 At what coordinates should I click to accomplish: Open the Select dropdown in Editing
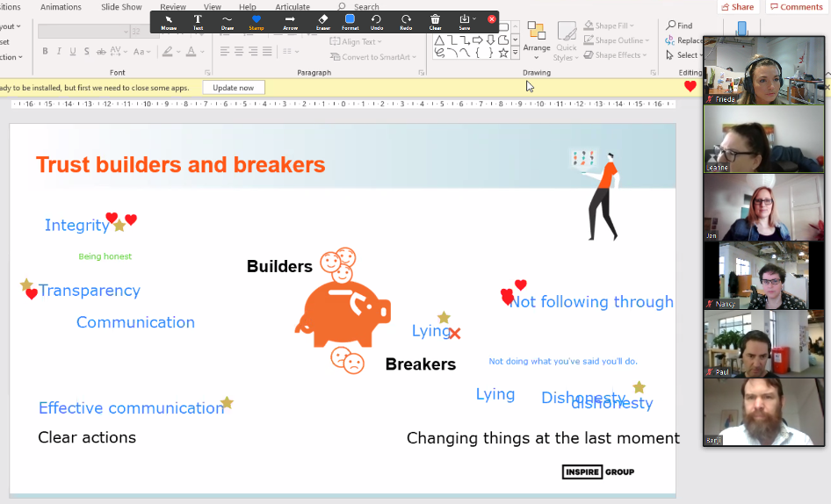pos(683,55)
